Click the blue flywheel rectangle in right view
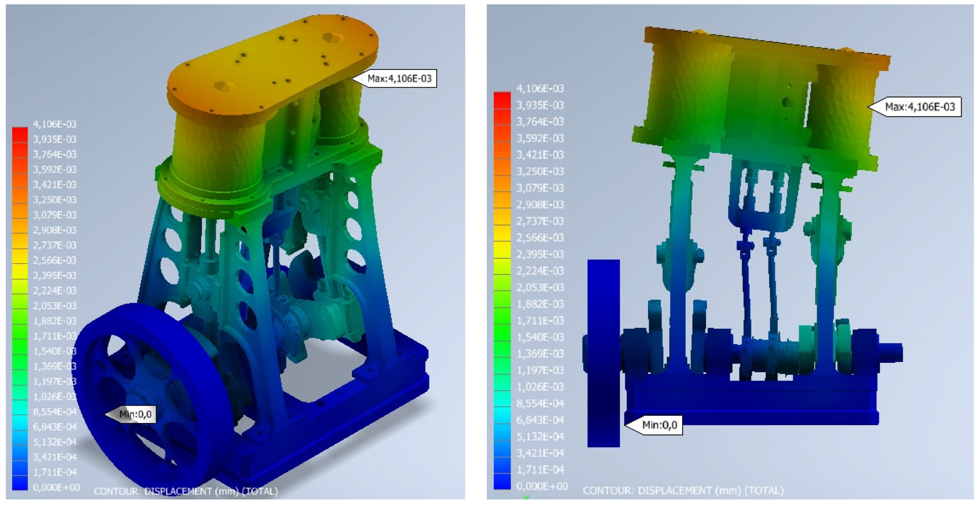 [x=603, y=354]
